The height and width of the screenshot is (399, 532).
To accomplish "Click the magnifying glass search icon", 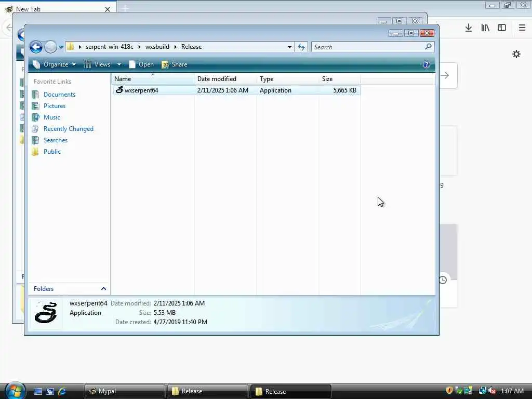I will click(428, 46).
